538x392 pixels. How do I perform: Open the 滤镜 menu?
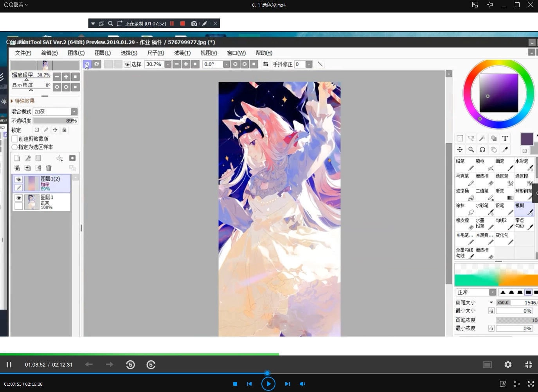click(x=182, y=53)
